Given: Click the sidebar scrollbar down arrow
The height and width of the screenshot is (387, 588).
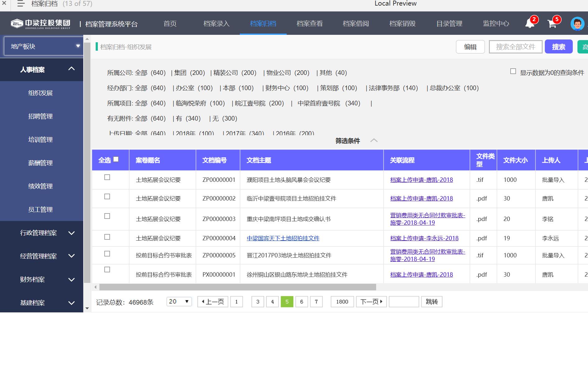Looking at the screenshot, I should point(87,308).
